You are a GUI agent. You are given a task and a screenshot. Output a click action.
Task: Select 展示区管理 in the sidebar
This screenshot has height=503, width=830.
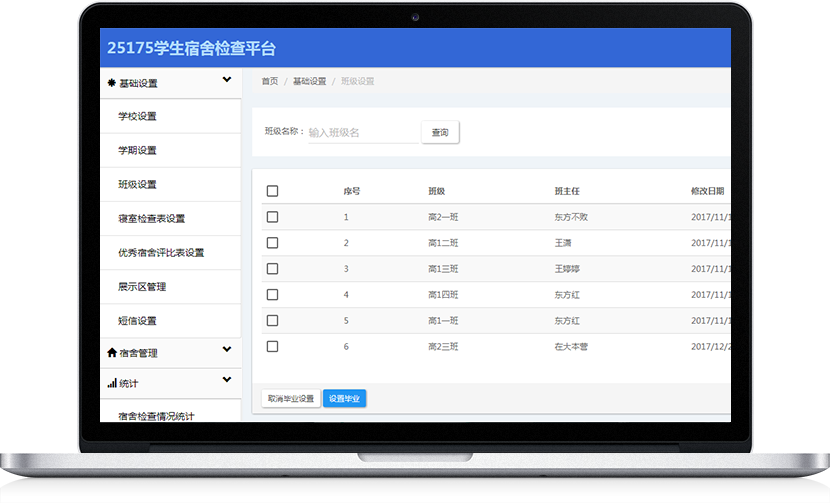click(x=142, y=287)
